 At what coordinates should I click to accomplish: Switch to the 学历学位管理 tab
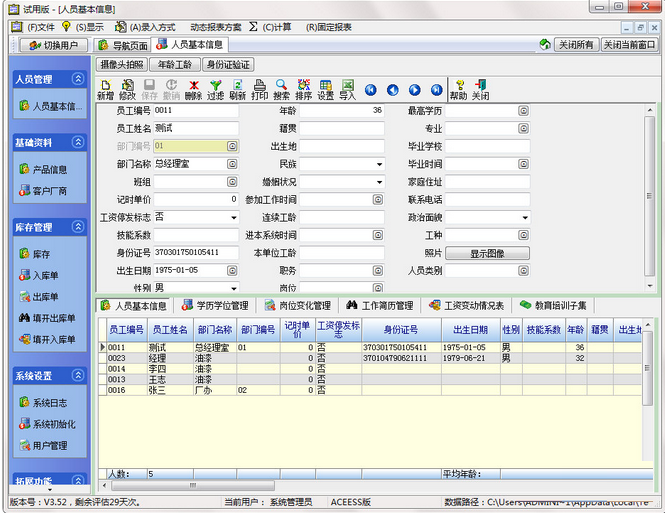click(x=215, y=305)
